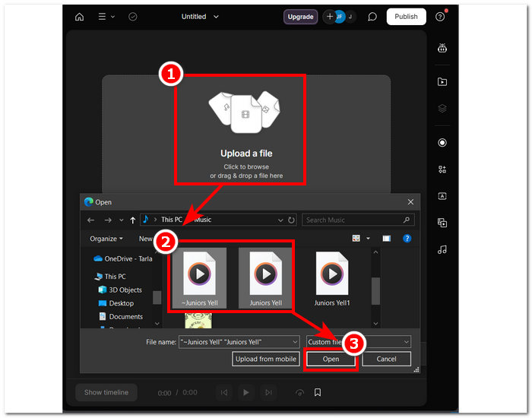Open the captions text icon in sidebar
Screen dimensions: 532x418
442,196
